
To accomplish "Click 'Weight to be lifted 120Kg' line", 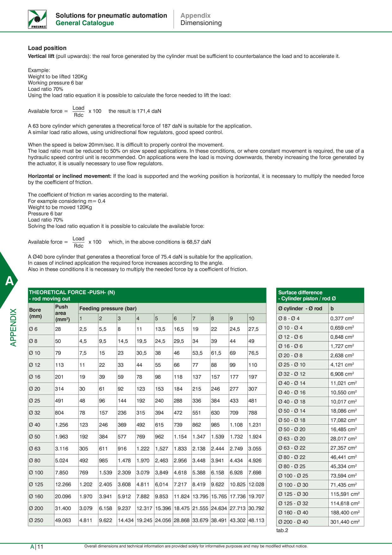I will [x=58, y=77].
